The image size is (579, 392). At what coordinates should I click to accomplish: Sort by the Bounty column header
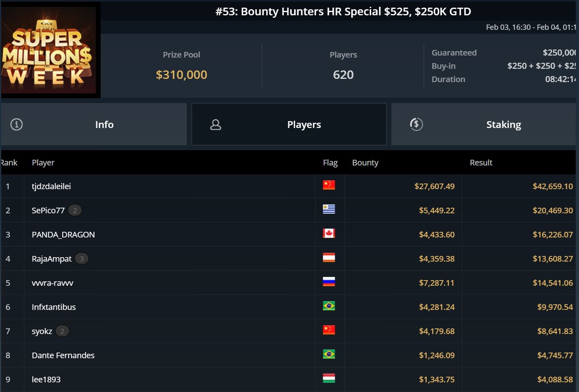pos(365,163)
